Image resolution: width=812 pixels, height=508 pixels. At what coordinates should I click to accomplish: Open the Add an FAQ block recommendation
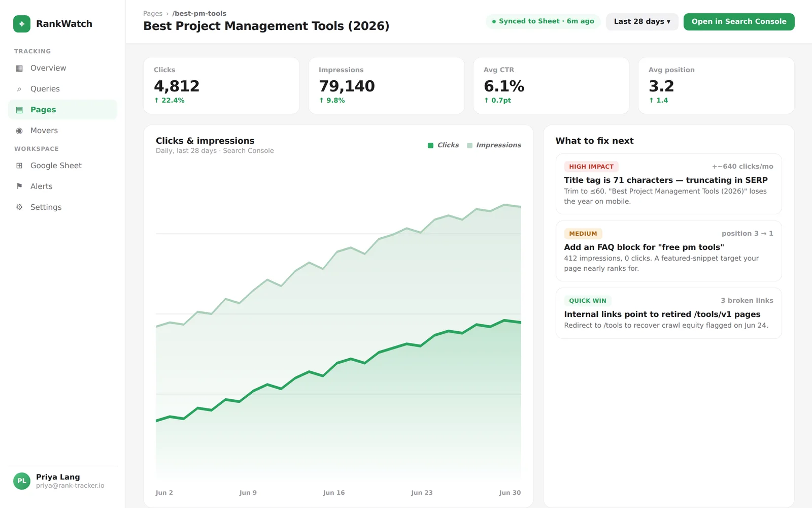[669, 251]
